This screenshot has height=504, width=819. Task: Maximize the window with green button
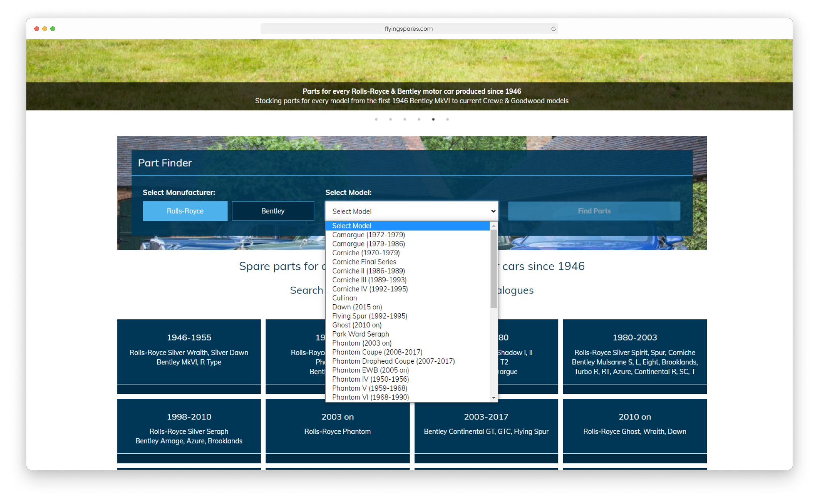click(x=53, y=29)
